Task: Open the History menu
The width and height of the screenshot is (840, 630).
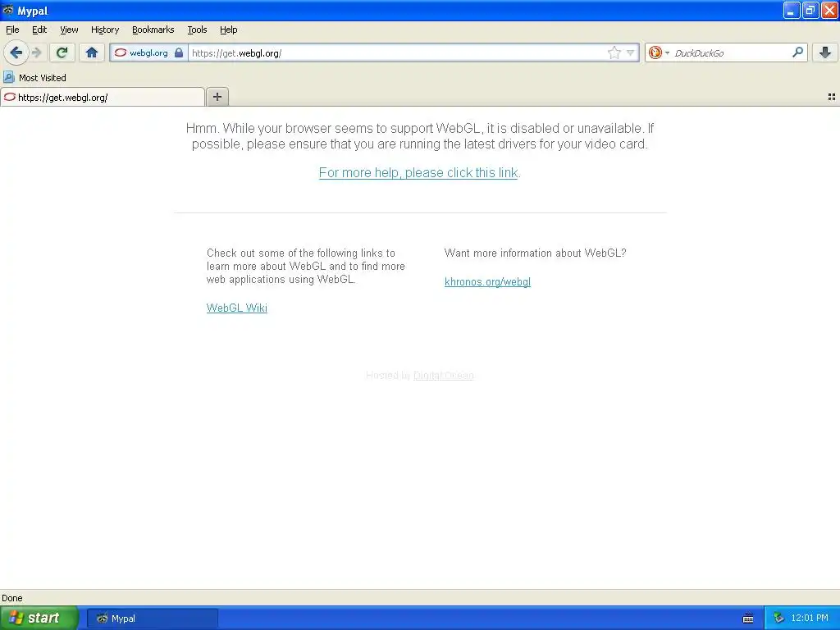Action: pyautogui.click(x=105, y=30)
